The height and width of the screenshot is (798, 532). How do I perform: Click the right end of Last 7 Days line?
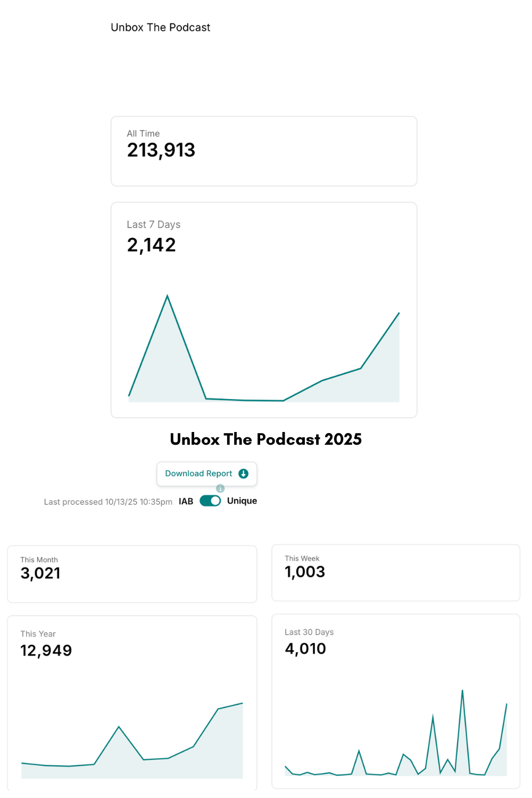(x=399, y=313)
